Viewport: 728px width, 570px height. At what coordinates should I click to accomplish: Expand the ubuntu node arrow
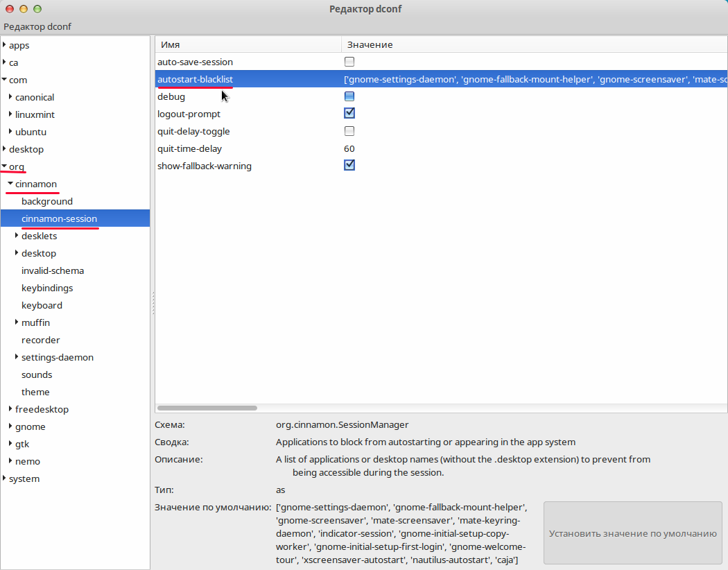pos(10,132)
